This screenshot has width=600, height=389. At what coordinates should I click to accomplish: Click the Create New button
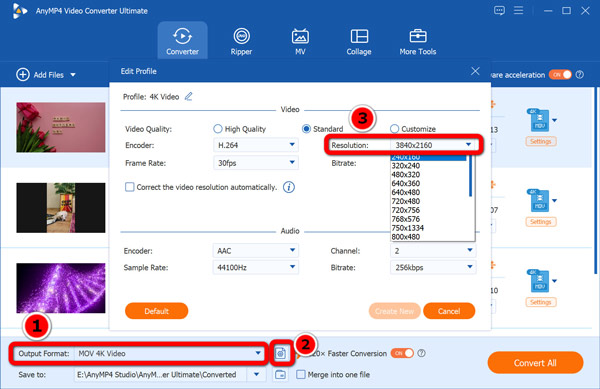pos(395,311)
